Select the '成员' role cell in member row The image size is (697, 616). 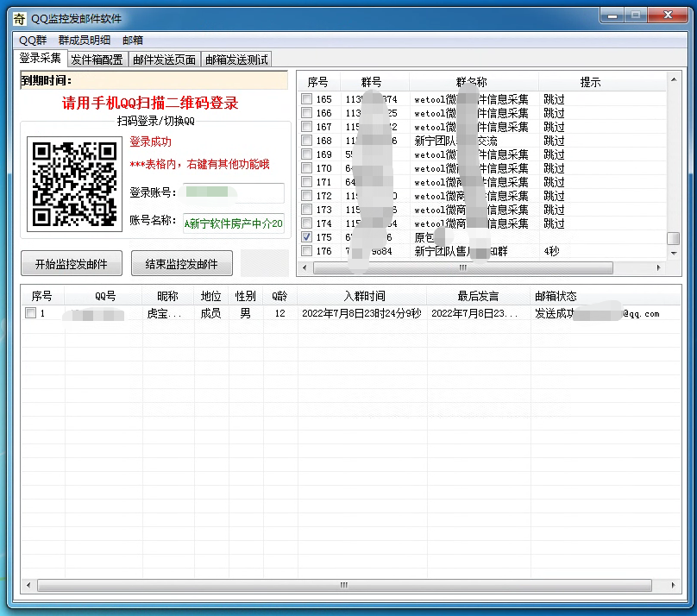coord(210,313)
